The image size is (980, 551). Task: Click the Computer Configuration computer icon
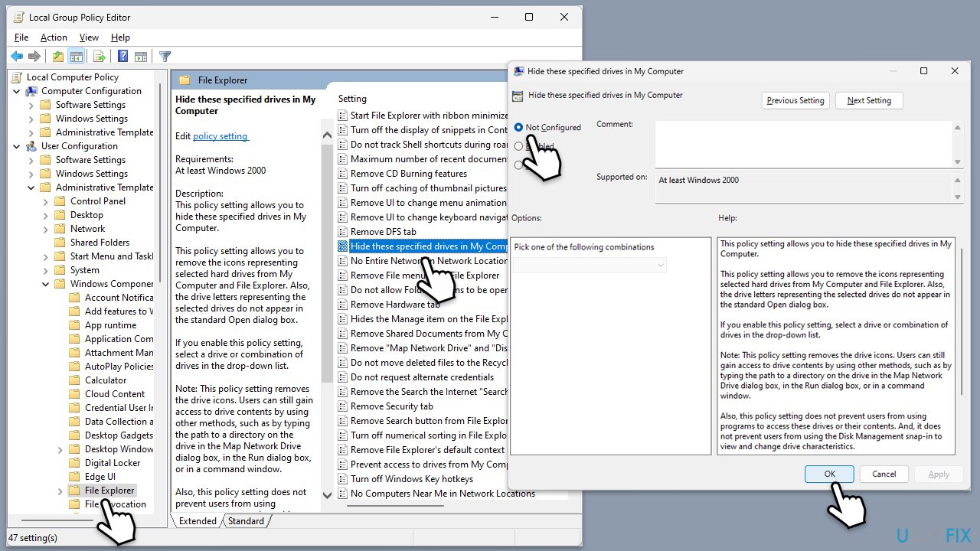click(x=32, y=91)
